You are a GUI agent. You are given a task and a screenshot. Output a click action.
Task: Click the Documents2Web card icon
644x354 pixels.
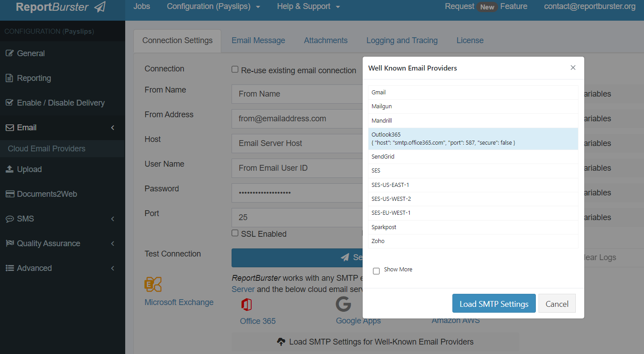coord(10,194)
